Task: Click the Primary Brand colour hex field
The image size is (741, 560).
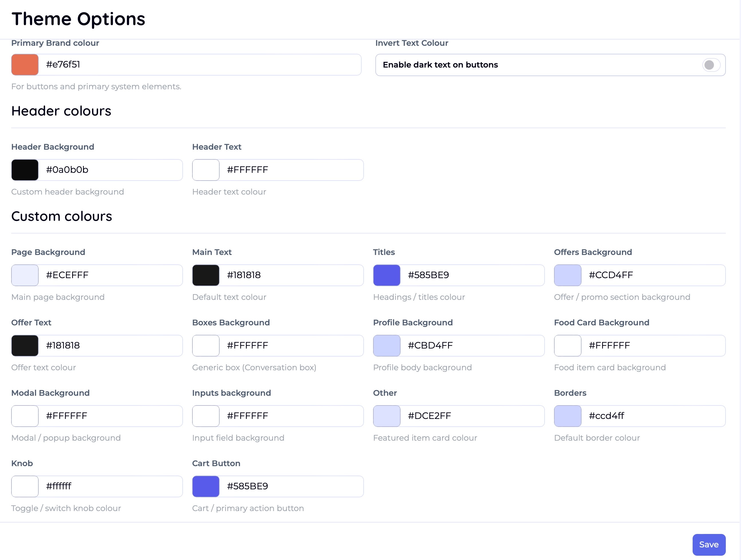Action: (199, 65)
